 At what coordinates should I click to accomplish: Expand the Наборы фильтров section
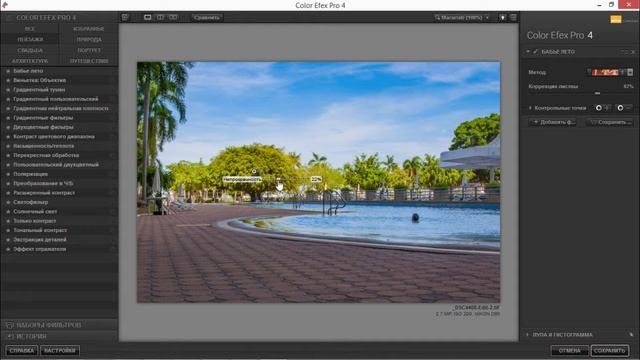click(59, 325)
